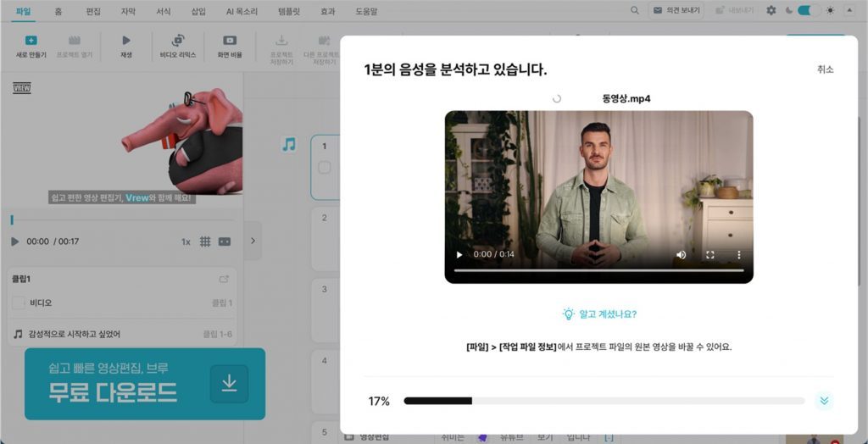Image resolution: width=868 pixels, height=444 pixels.
Task: Check the clip 1 checkbox
Action: [x=325, y=168]
